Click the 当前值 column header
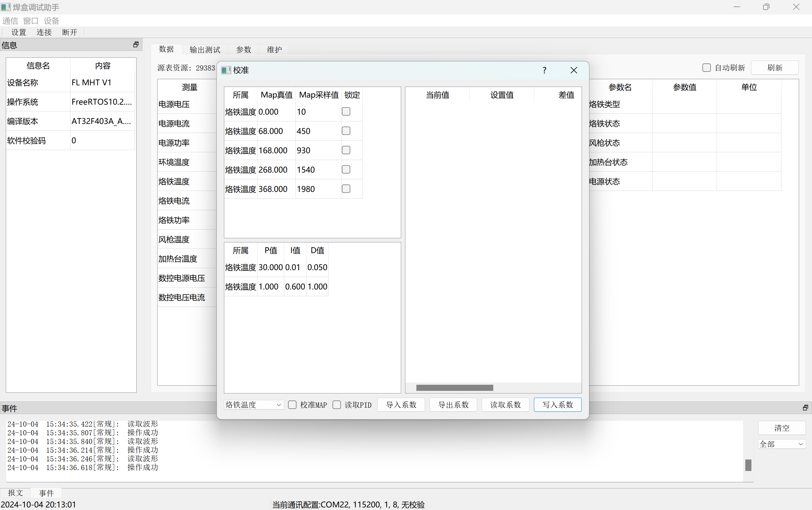 (437, 95)
